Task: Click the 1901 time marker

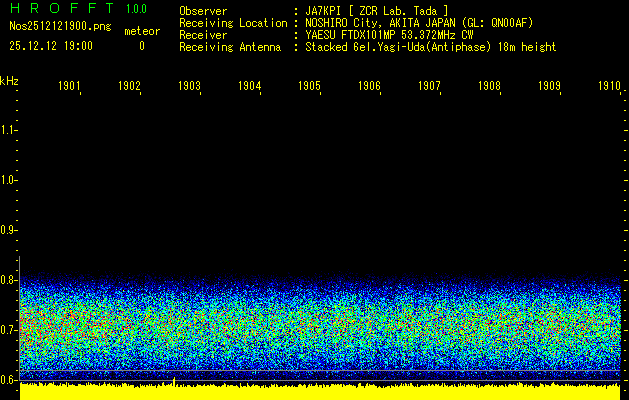Action: 69,87
